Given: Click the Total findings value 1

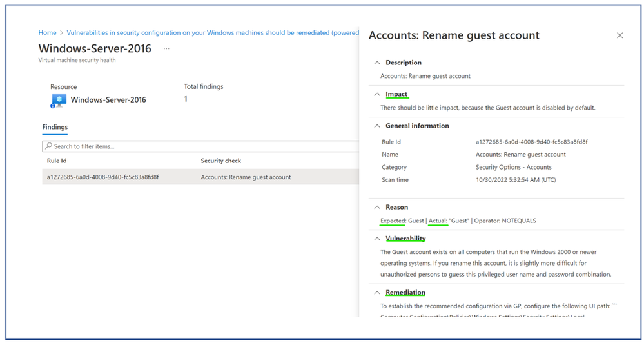Looking at the screenshot, I should click(x=186, y=99).
